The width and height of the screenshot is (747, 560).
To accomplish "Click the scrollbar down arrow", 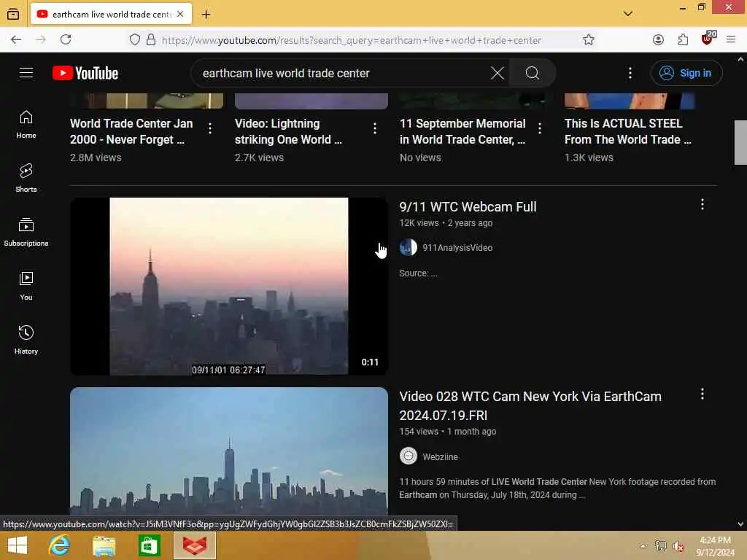I will point(740,525).
